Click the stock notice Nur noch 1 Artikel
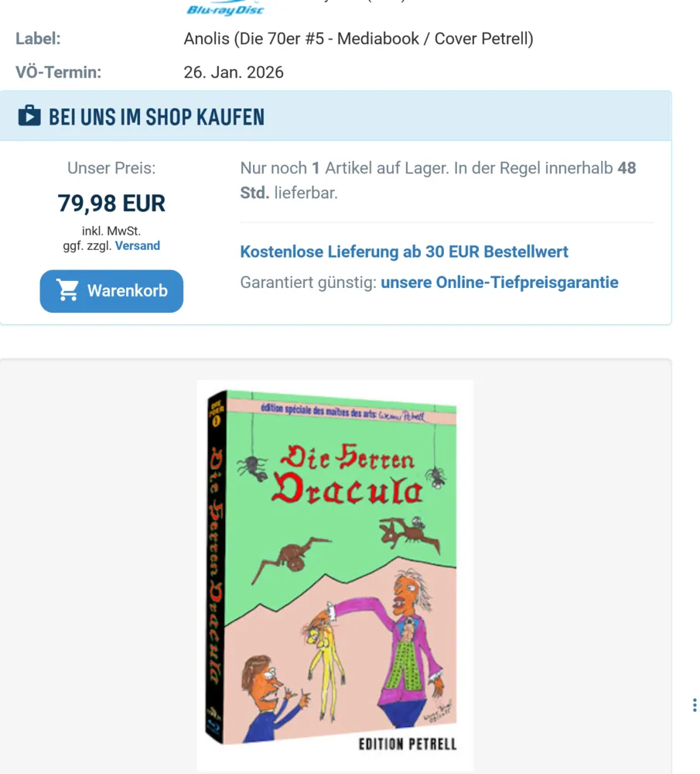 click(x=438, y=180)
